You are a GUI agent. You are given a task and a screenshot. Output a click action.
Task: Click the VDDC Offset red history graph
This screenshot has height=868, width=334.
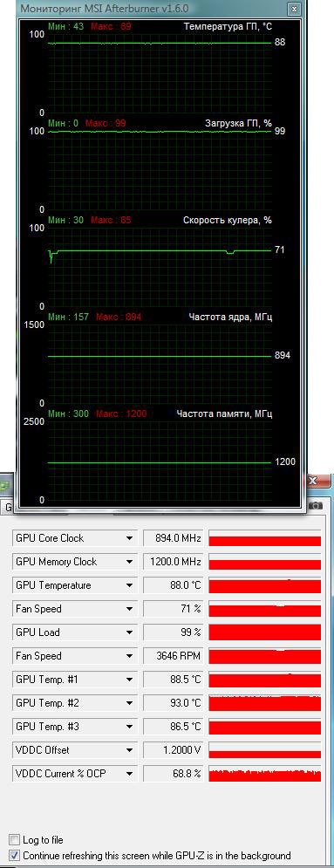[265, 750]
